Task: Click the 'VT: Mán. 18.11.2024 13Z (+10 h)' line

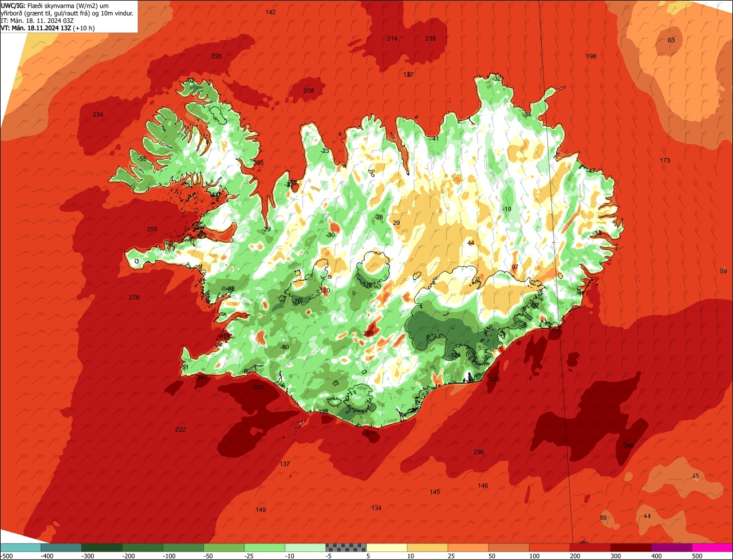Action: click(48, 27)
